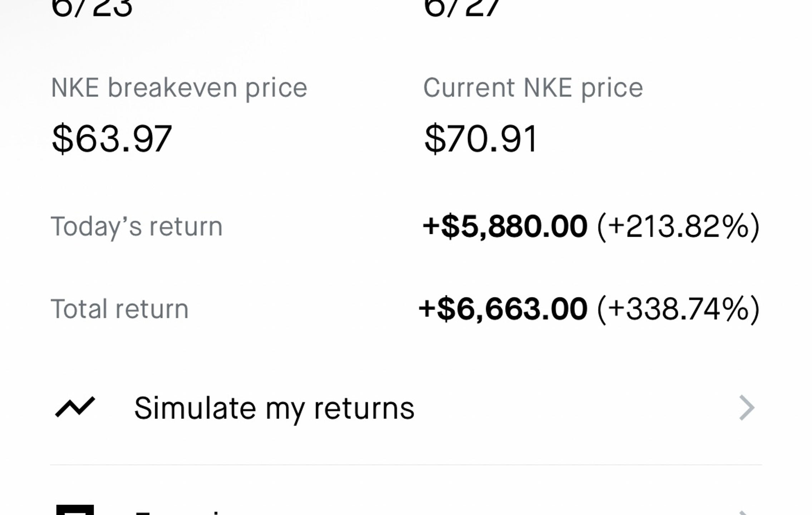The image size is (812, 515).
Task: Select the Today's return label
Action: point(137,226)
